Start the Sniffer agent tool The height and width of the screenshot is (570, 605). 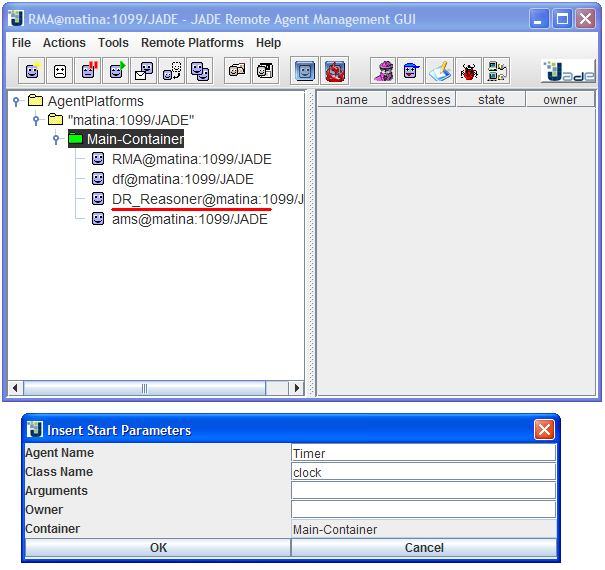pyautogui.click(x=383, y=71)
